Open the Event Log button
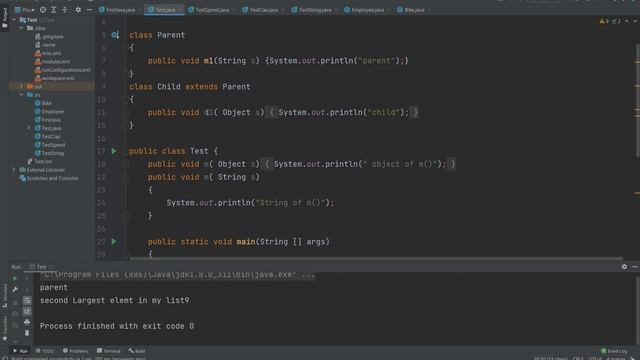The height and width of the screenshot is (360, 640). (614, 351)
